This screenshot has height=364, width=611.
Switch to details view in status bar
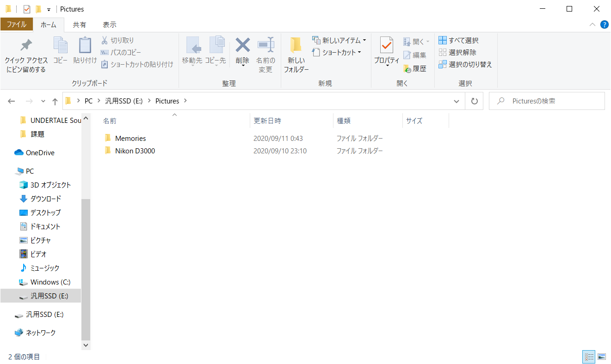tap(589, 357)
